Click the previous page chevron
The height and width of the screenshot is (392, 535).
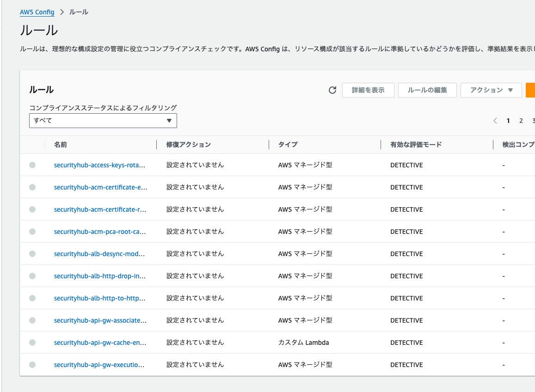coord(495,120)
